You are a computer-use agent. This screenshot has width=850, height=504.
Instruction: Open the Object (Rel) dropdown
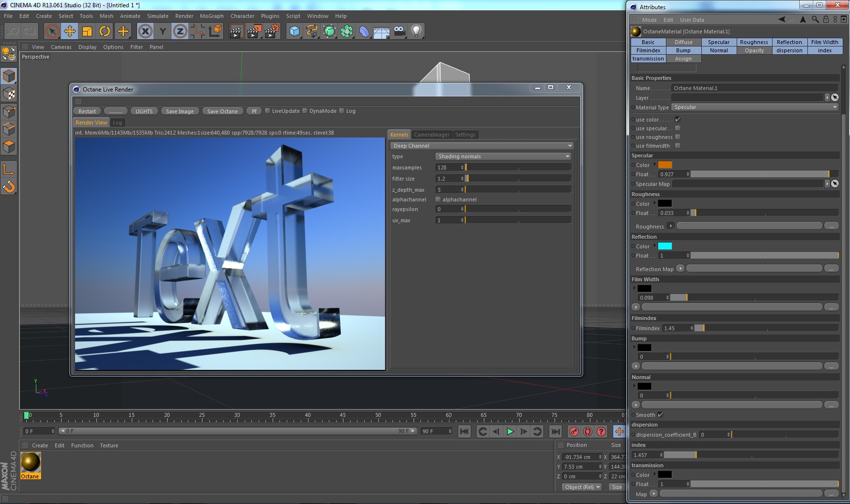582,487
